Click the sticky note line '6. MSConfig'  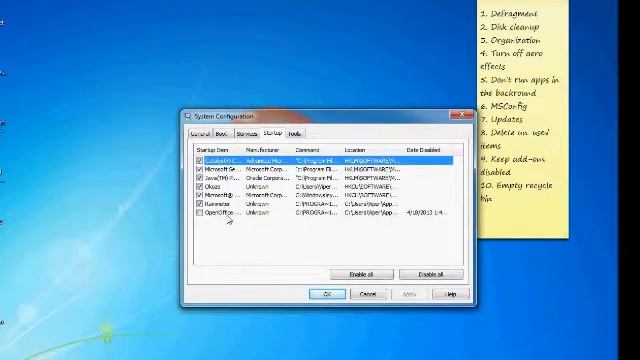(x=504, y=106)
